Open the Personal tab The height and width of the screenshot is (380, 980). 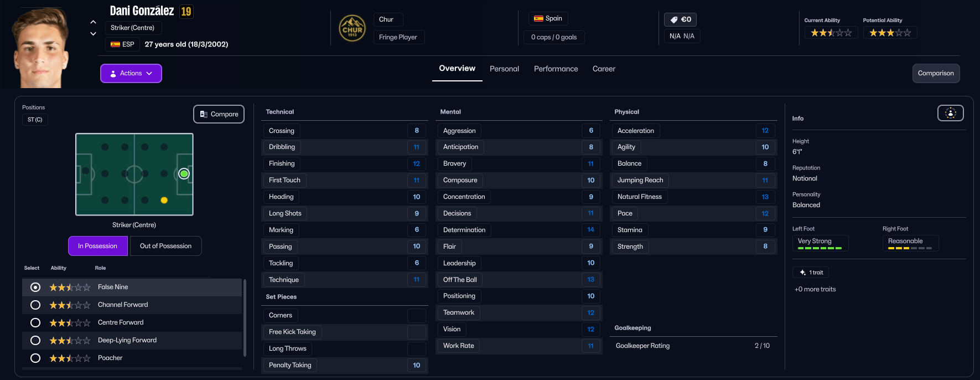click(x=504, y=69)
